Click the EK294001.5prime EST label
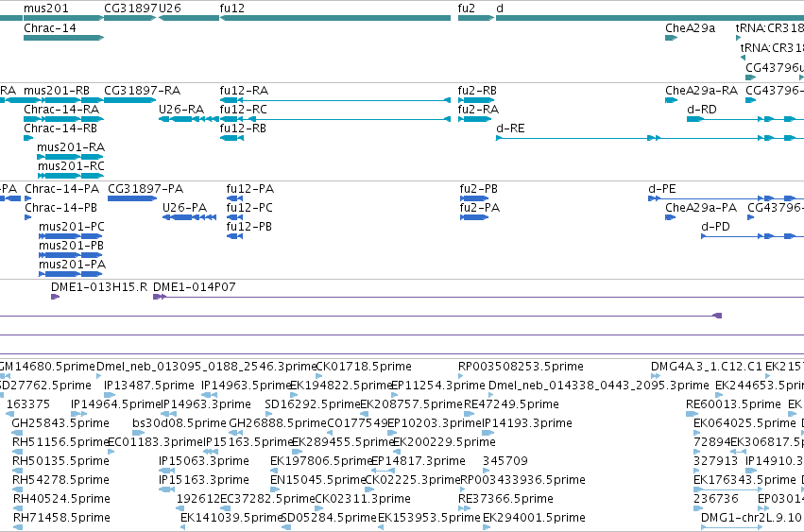804x532 pixels. pos(534,519)
